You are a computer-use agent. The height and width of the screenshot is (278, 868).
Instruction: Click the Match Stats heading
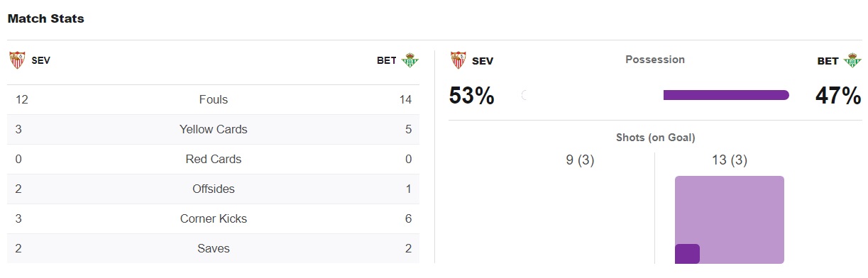[x=46, y=19]
